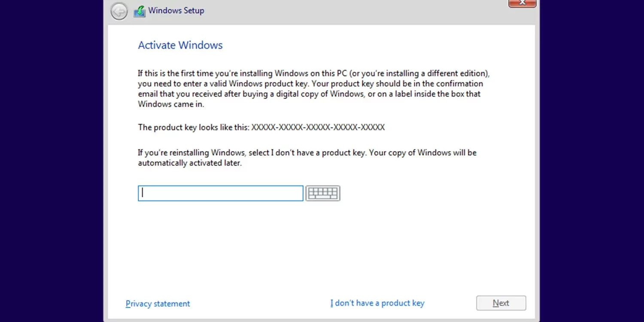Click the red close button on the window
644x322 pixels.
point(522,3)
